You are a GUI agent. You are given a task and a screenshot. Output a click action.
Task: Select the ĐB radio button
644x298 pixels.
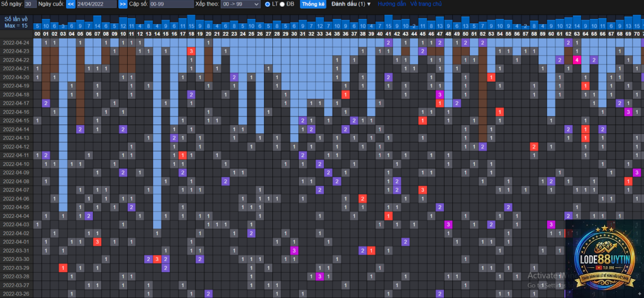pos(282,4)
